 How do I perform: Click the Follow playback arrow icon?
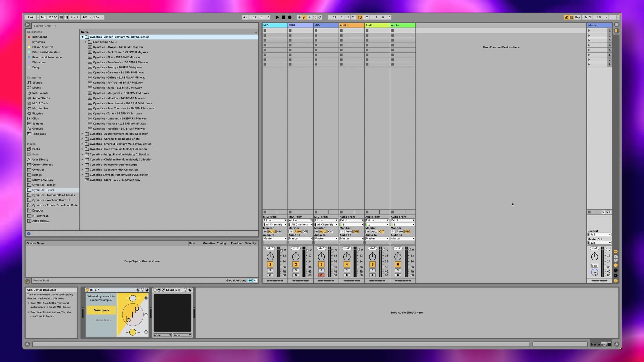(x=245, y=17)
